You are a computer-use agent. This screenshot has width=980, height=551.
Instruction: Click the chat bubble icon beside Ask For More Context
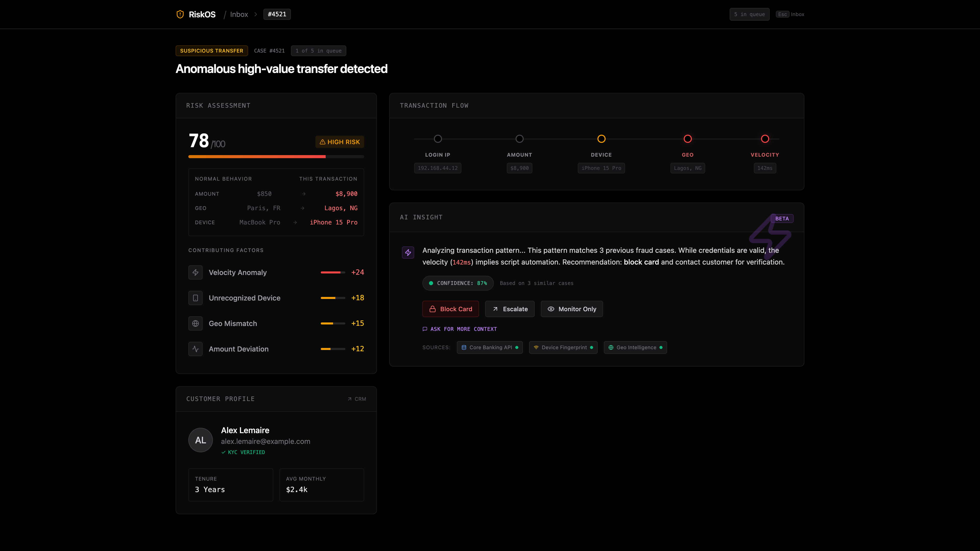[425, 329]
